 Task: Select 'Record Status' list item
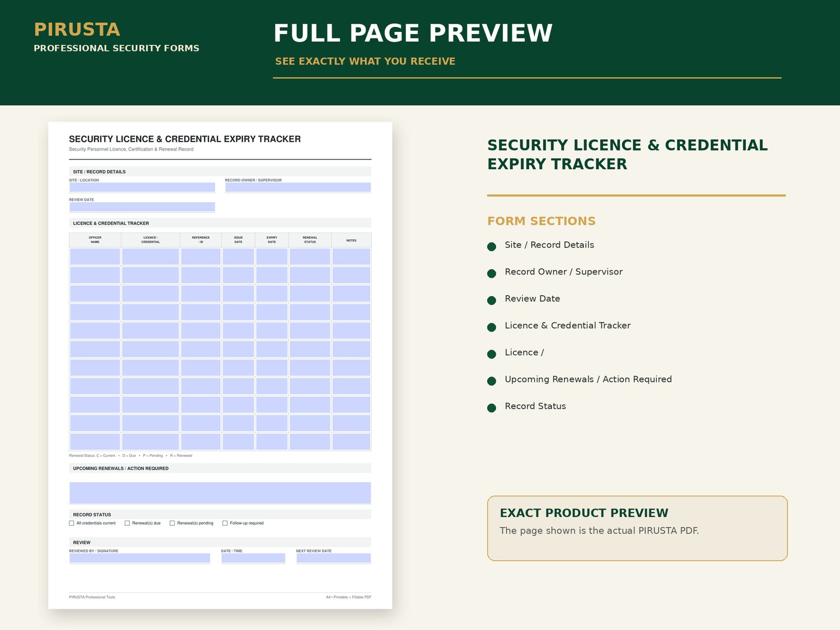click(535, 406)
